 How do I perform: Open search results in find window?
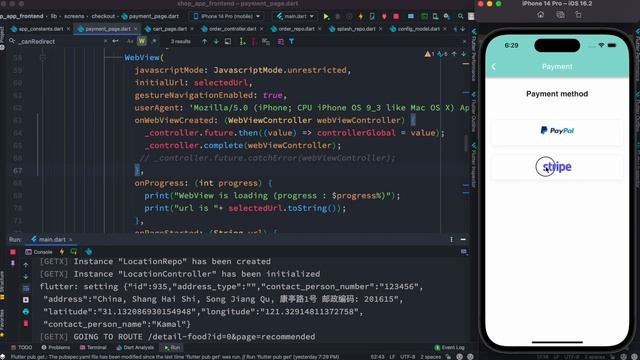pyautogui.click(x=228, y=41)
